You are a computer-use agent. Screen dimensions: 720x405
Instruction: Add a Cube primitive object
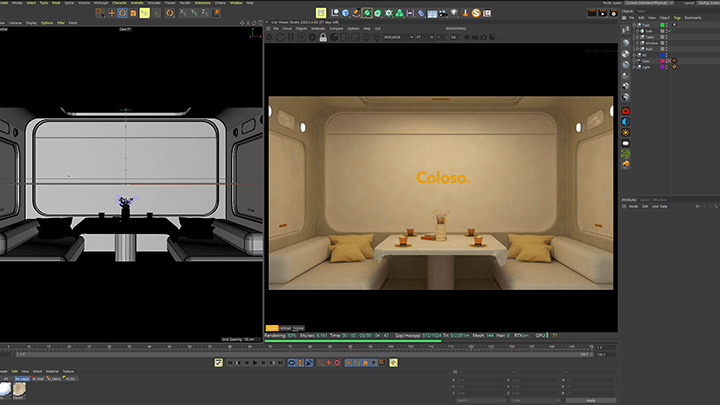tap(346, 13)
